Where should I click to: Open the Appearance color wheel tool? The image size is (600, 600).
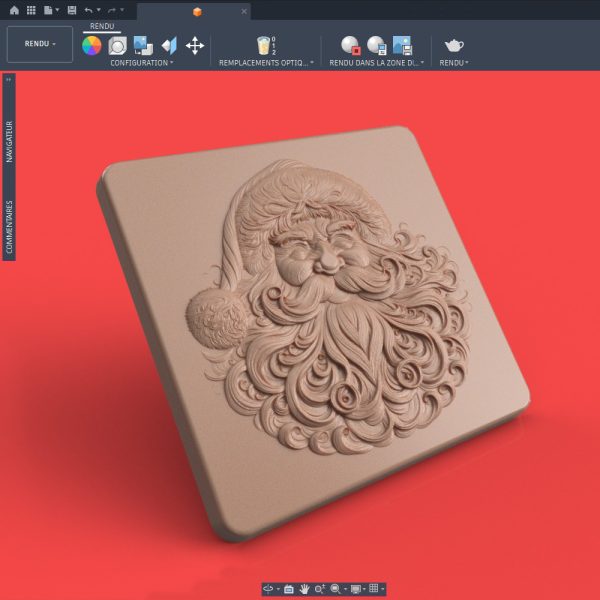tap(92, 46)
